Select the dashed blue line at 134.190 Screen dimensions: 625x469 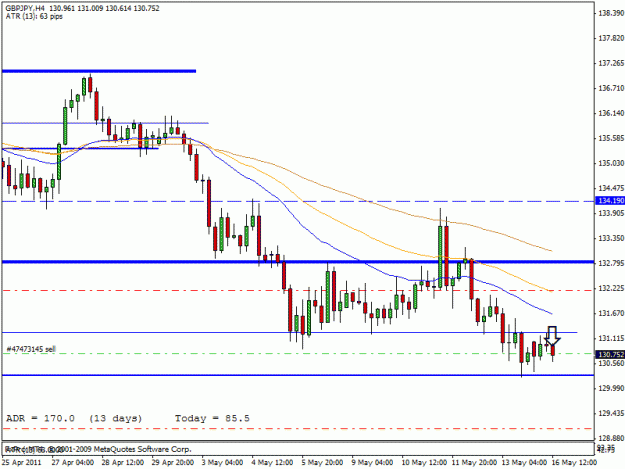click(298, 201)
